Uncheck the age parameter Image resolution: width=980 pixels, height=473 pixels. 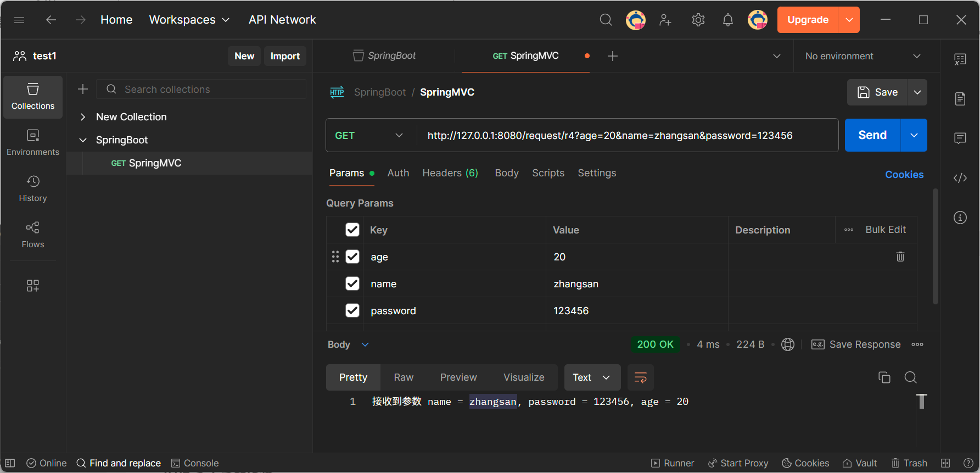352,257
